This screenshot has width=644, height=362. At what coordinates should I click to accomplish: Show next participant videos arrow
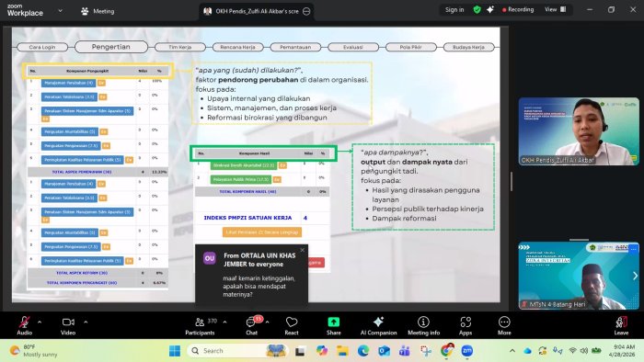635,276
